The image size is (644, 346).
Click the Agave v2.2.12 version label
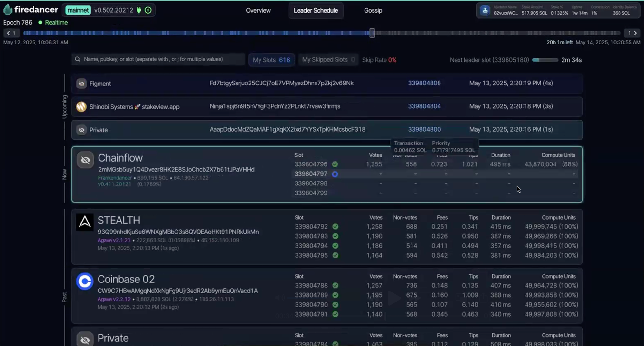point(114,299)
